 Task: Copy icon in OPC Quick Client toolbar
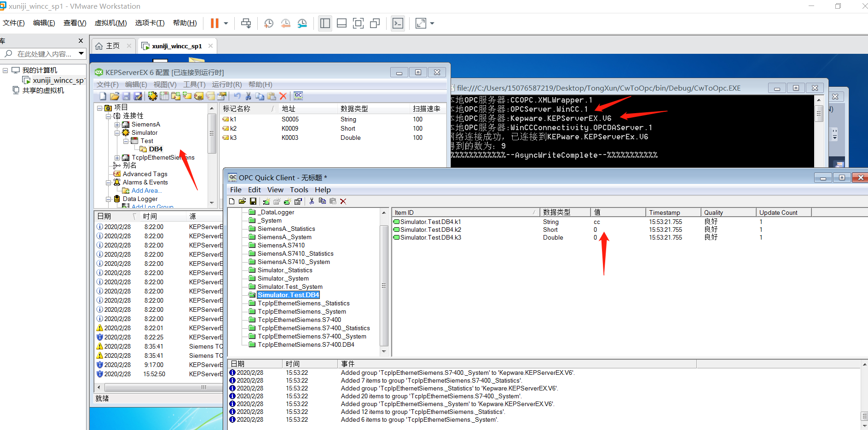tap(322, 201)
